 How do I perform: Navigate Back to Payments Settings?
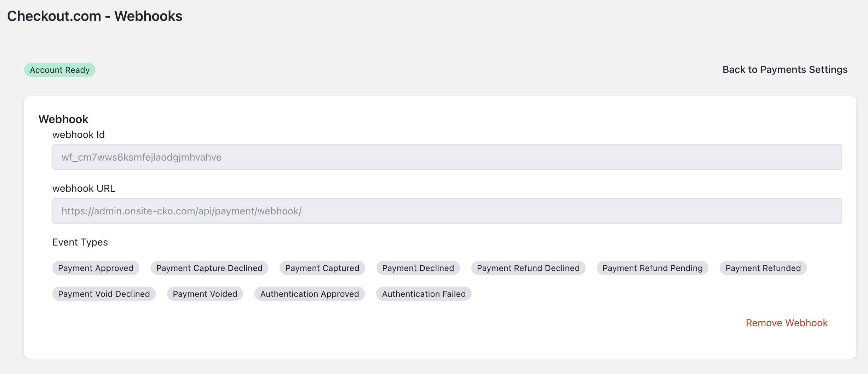click(x=784, y=70)
